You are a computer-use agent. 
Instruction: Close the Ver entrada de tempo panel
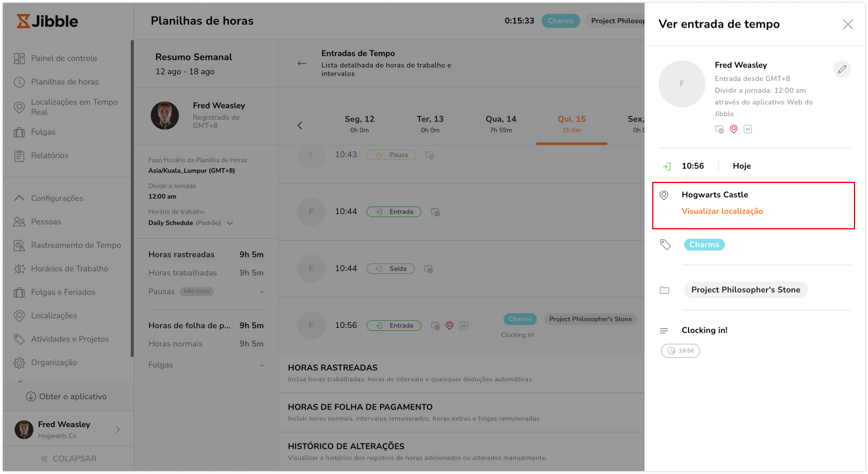[x=847, y=24]
